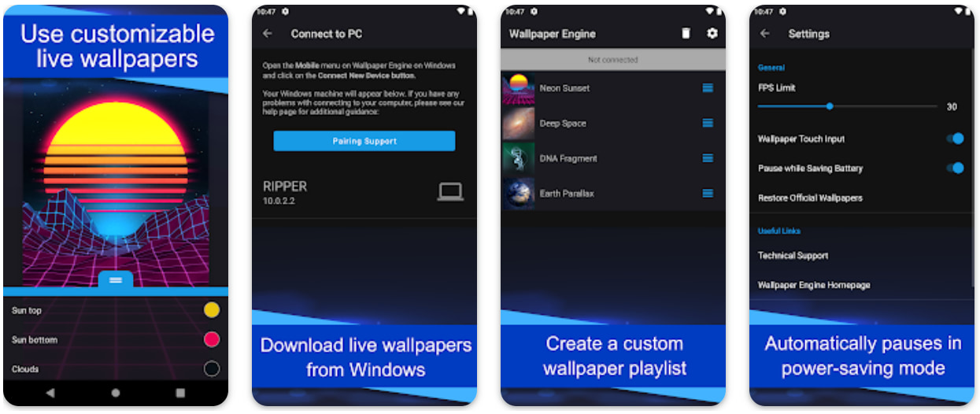Viewport: 980px width, 414px height.
Task: Select the RIPPER 10.0.2.2 device entry
Action: [x=364, y=192]
